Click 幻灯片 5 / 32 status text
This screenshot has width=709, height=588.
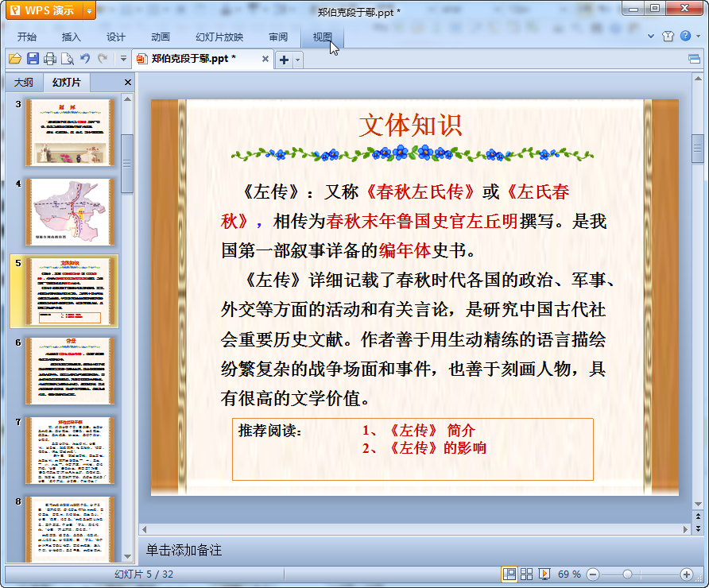pyautogui.click(x=144, y=574)
